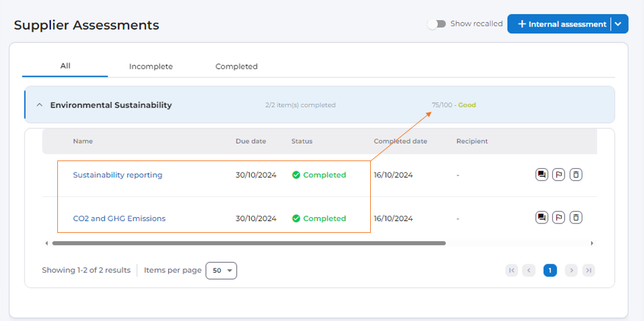Open the Internal assessment dropdown arrow
This screenshot has height=321, width=644.
[x=619, y=24]
